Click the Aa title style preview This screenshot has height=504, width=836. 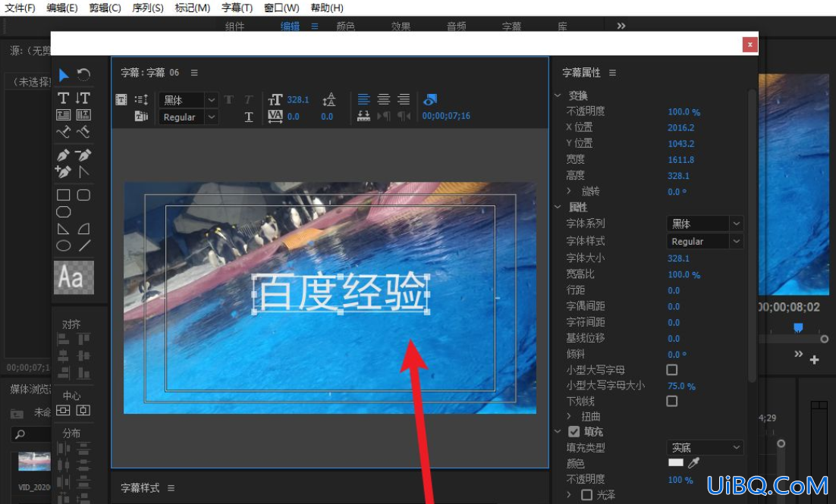coord(74,277)
